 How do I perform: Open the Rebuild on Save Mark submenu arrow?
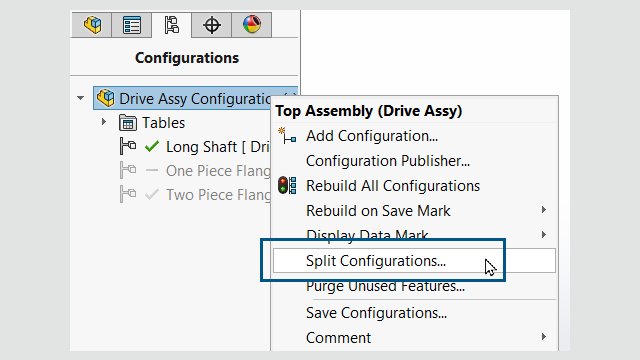(x=544, y=210)
